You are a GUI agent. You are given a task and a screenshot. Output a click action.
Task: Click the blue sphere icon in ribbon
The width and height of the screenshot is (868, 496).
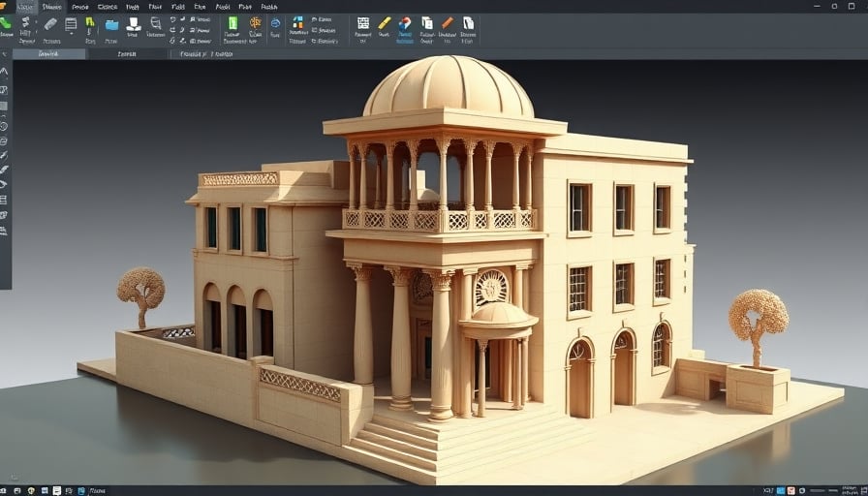tap(275, 23)
